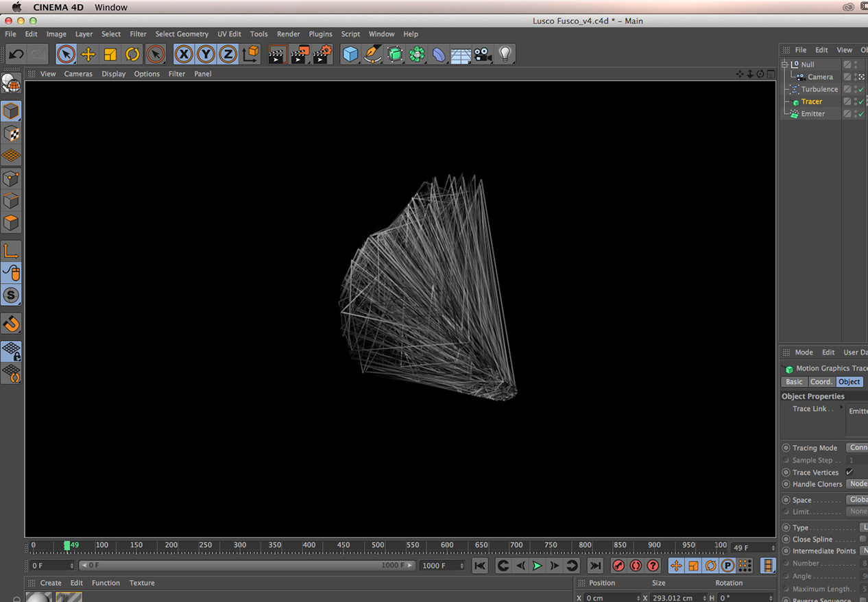Add a Cube primitive object
This screenshot has height=602, width=868.
(350, 54)
